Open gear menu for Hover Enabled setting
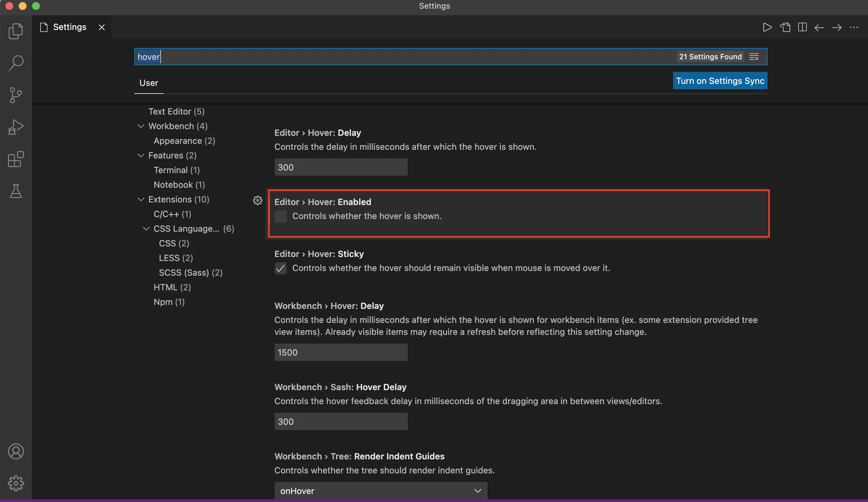 coord(258,200)
